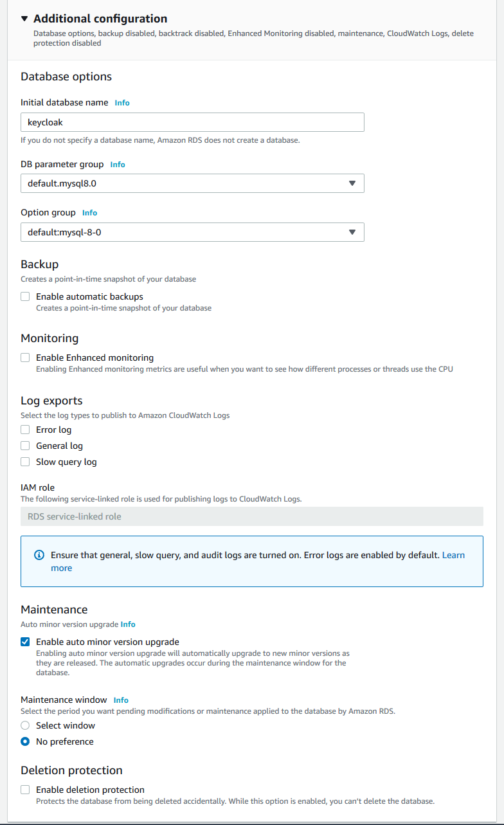Click Info next to Maintenance window

(121, 700)
